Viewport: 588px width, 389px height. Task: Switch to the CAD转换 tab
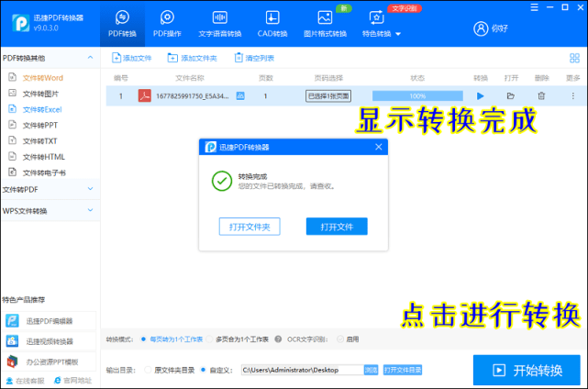coord(272,25)
